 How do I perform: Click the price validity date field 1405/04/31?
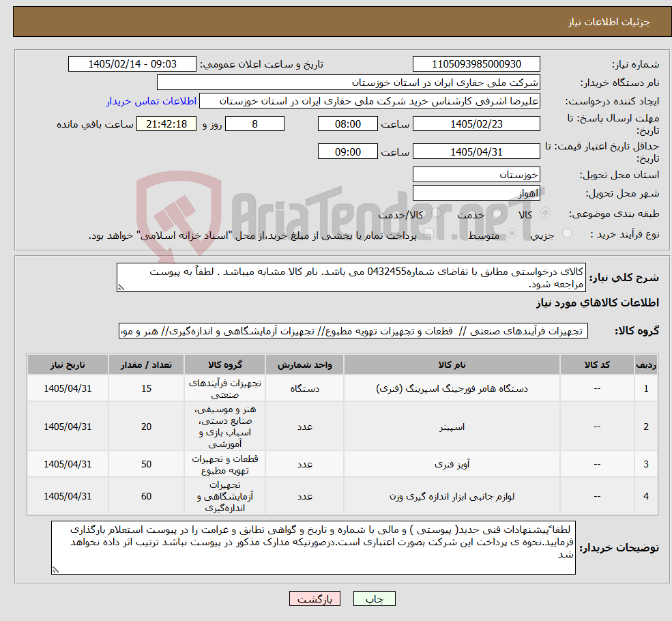click(x=476, y=151)
